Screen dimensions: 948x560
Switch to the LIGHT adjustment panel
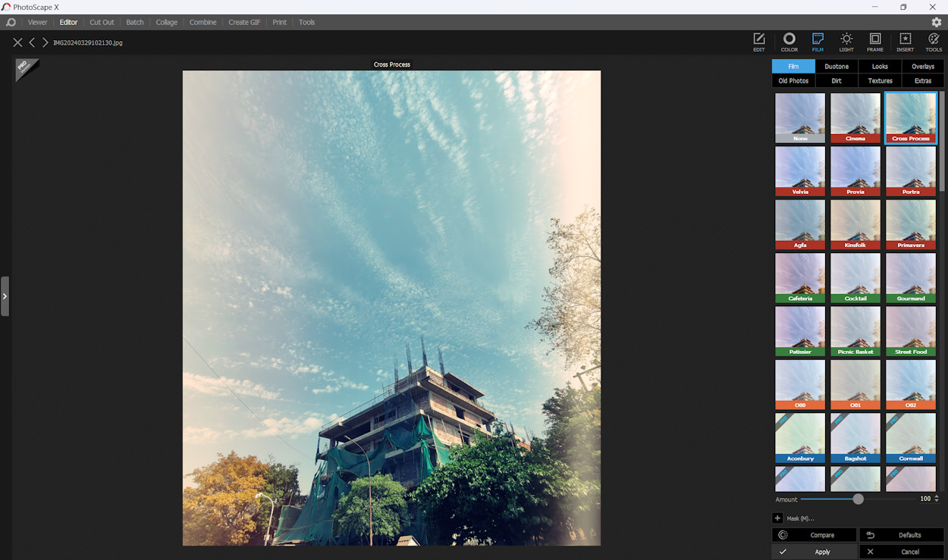846,42
